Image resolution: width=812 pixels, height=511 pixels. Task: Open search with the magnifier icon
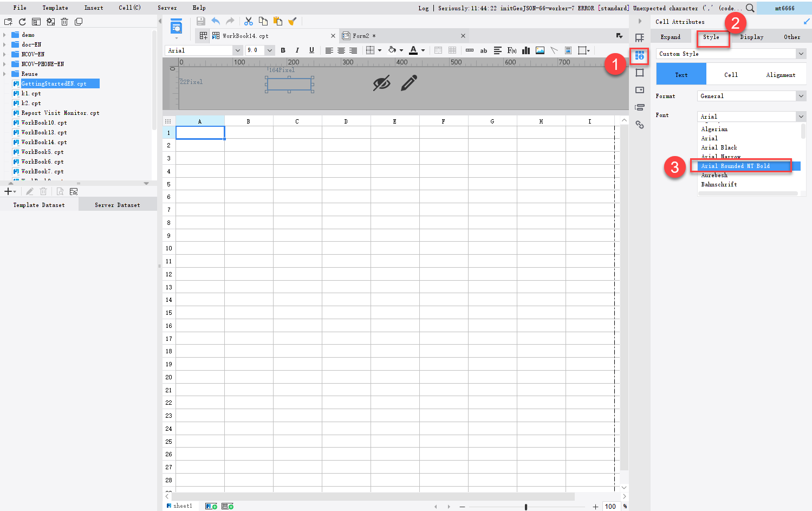click(750, 8)
